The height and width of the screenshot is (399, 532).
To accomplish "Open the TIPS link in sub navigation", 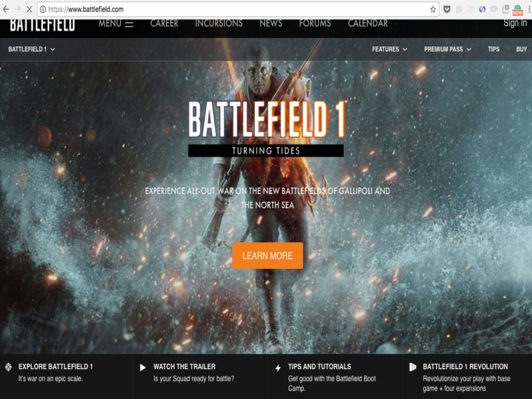I will tap(494, 49).
